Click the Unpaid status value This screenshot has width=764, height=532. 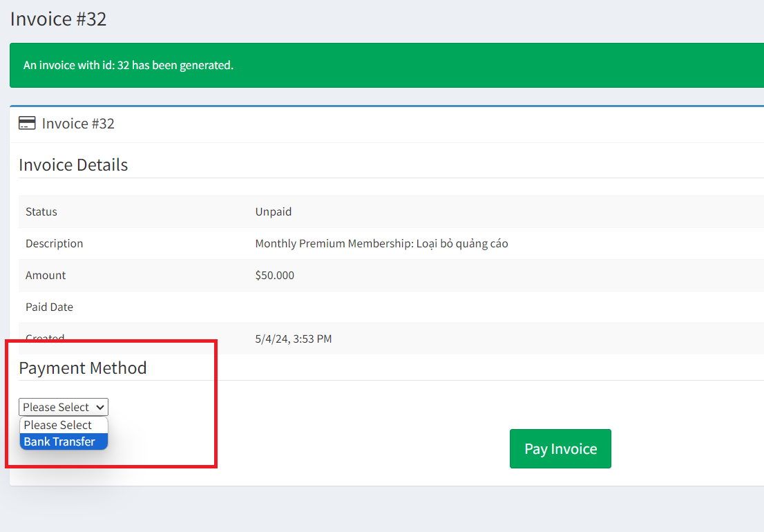pos(274,211)
